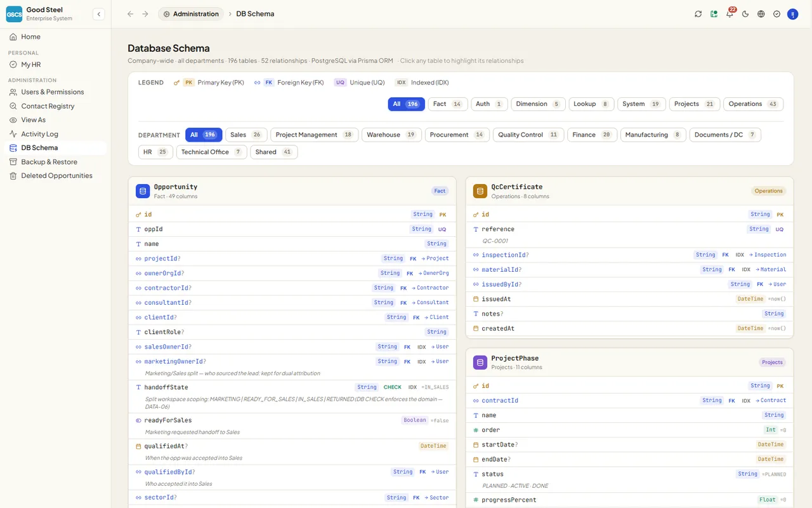Go forward using the right arrow
The width and height of the screenshot is (812, 508).
[x=145, y=14]
